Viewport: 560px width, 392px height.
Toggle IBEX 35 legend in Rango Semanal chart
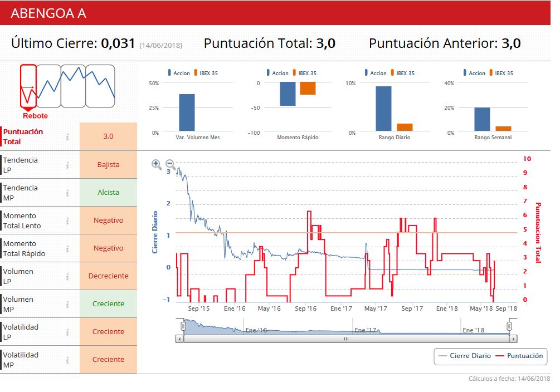click(501, 73)
